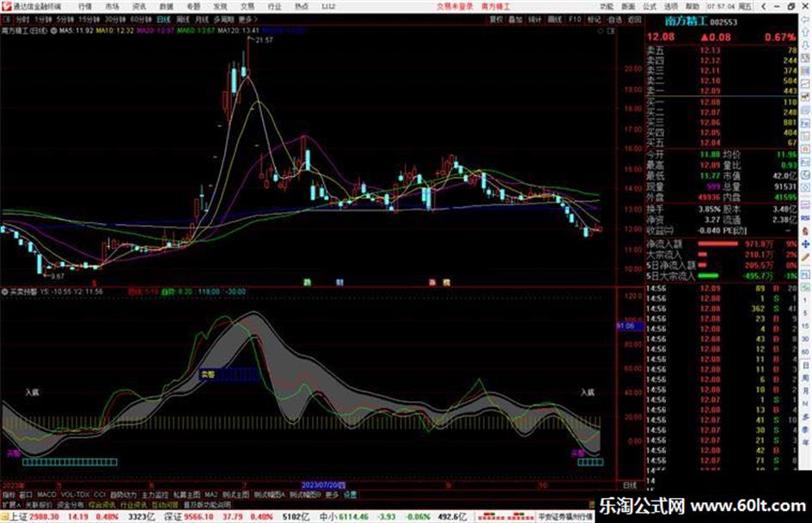Open the 窗口 window count selector
Viewport: 812px width, 523px height.
click(26, 495)
